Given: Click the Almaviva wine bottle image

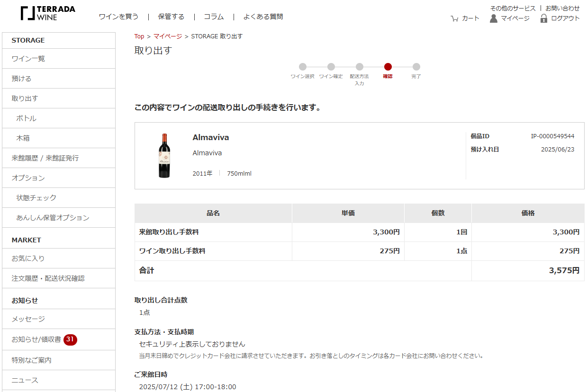Looking at the screenshot, I should point(164,156).
